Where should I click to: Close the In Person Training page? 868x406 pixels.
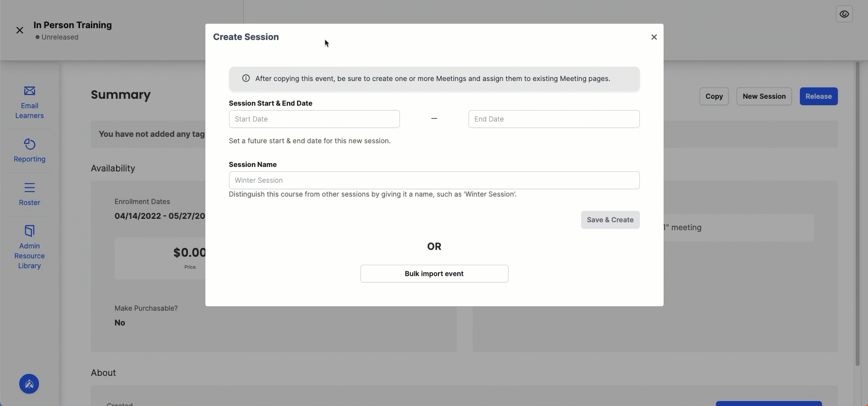click(20, 31)
